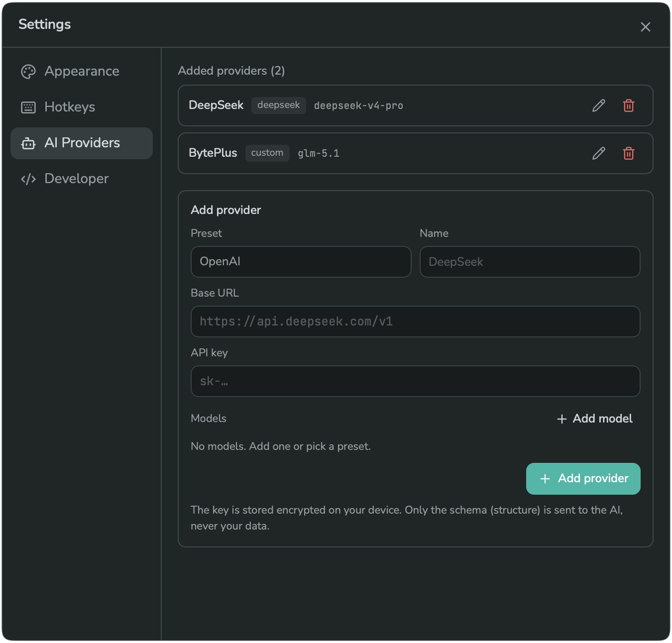
Task: Click the AI Providers robot icon
Action: (x=28, y=143)
